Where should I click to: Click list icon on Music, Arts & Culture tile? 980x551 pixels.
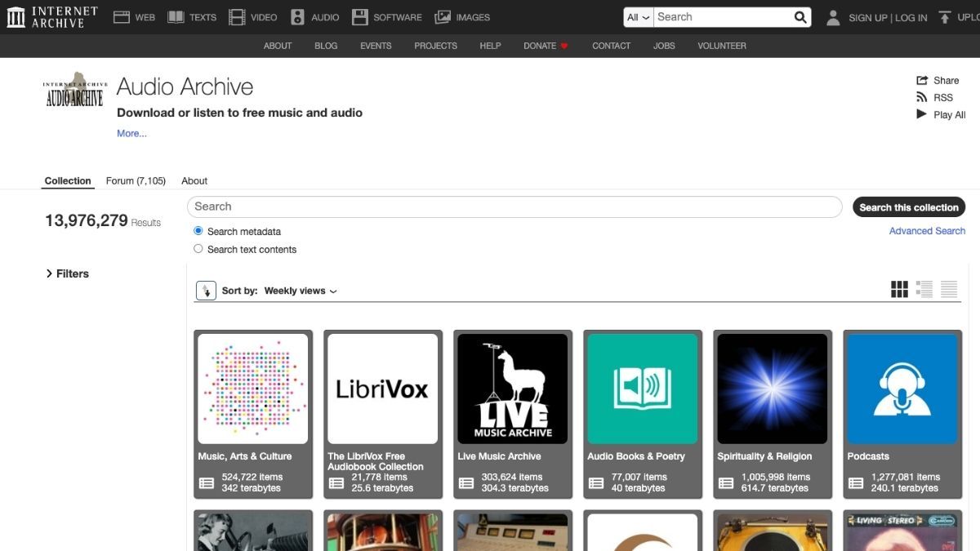click(x=207, y=483)
